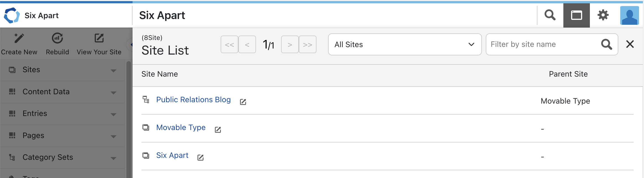
Task: Toggle the site list window icon
Action: 577,15
